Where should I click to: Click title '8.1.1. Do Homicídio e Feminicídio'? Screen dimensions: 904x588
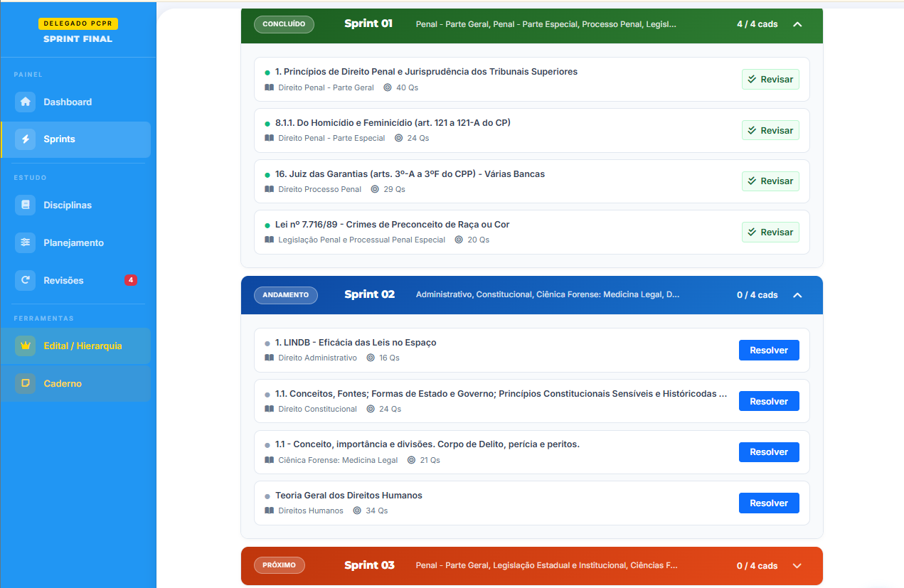point(393,122)
